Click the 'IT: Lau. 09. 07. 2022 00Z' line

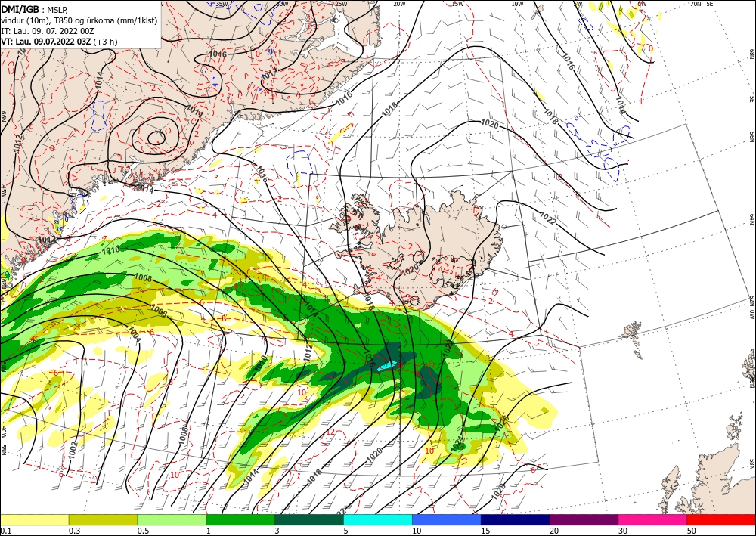coord(46,31)
